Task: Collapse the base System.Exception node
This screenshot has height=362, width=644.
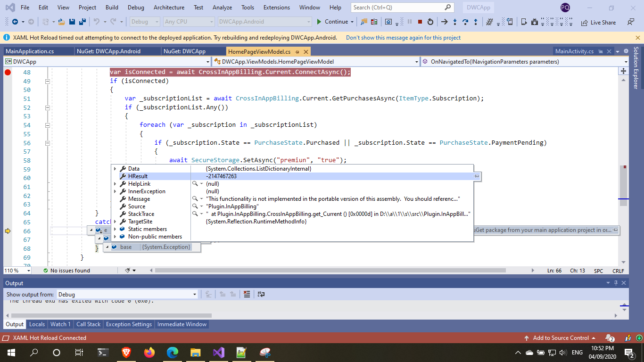Action: point(107,247)
